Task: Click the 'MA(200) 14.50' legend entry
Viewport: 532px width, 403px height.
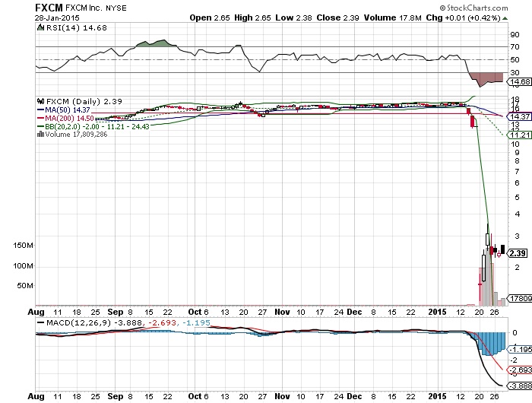Action: [70, 118]
